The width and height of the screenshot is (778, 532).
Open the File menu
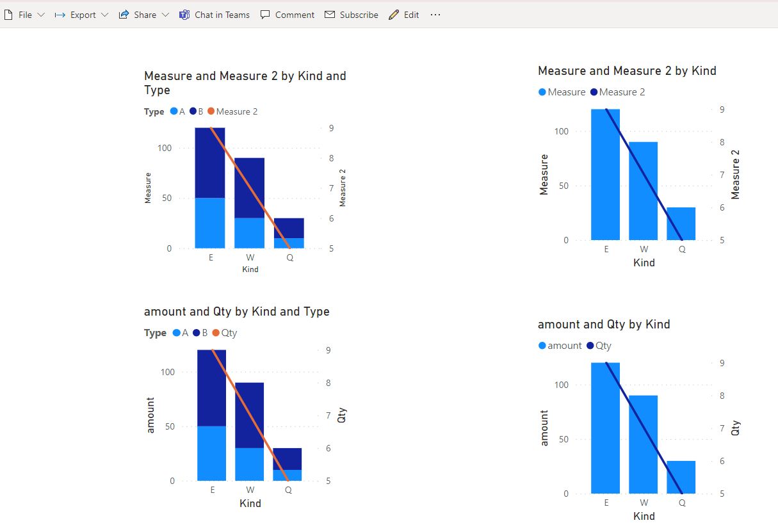click(25, 15)
